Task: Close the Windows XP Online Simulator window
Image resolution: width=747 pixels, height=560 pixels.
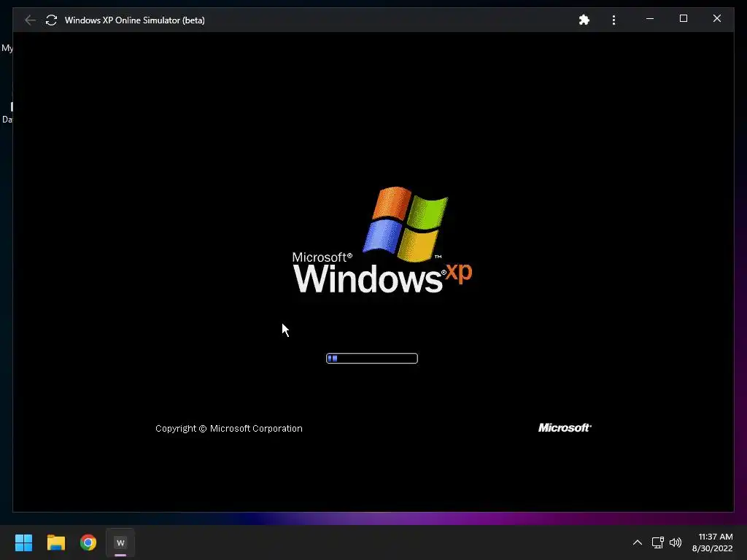Action: click(717, 18)
